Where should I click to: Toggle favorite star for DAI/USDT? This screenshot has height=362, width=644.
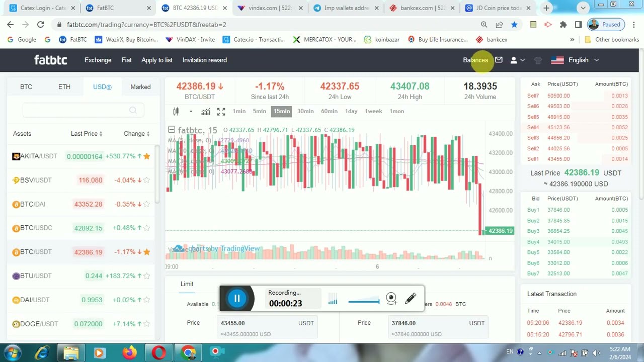pos(146,300)
